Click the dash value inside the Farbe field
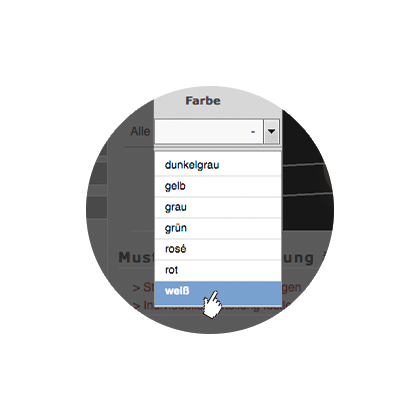The height and width of the screenshot is (420, 420). coord(253,132)
